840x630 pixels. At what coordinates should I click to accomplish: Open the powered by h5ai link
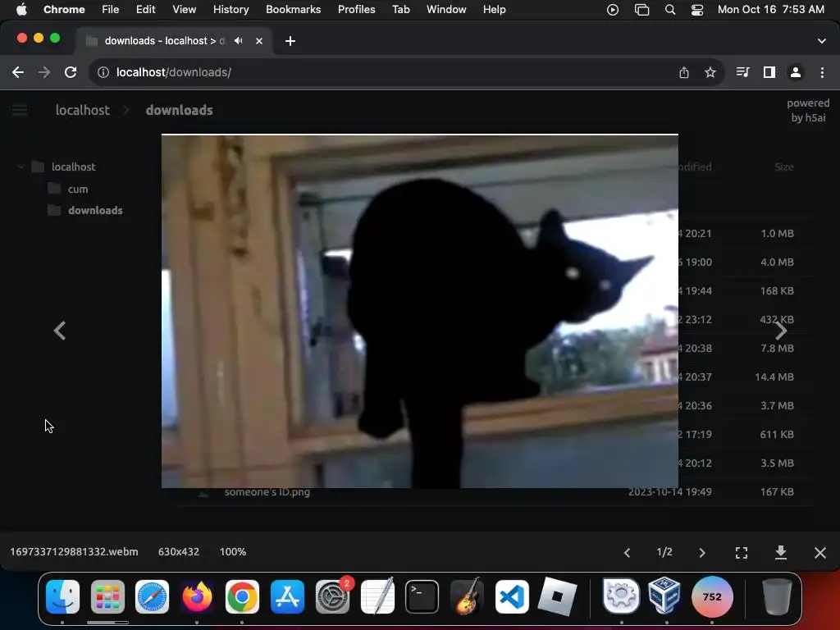pos(808,111)
